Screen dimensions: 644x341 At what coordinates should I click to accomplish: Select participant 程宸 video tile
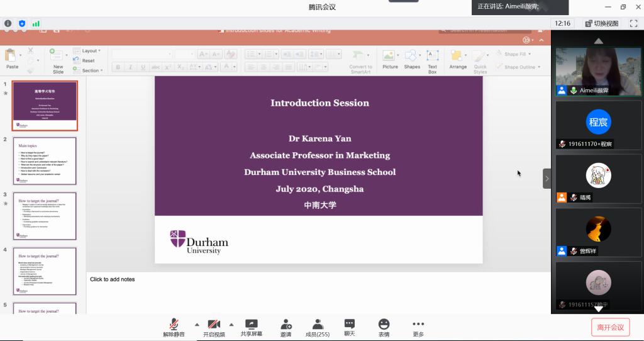(x=597, y=126)
